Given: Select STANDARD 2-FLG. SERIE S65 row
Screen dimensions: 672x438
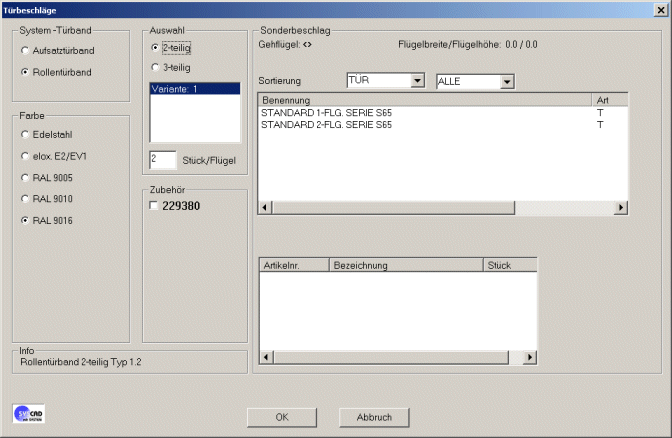Looking at the screenshot, I should (x=326, y=125).
